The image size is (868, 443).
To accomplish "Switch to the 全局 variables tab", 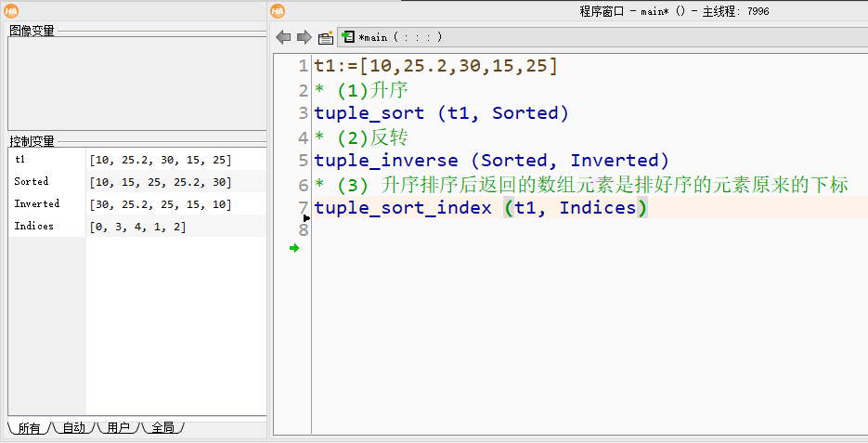I will tap(162, 427).
